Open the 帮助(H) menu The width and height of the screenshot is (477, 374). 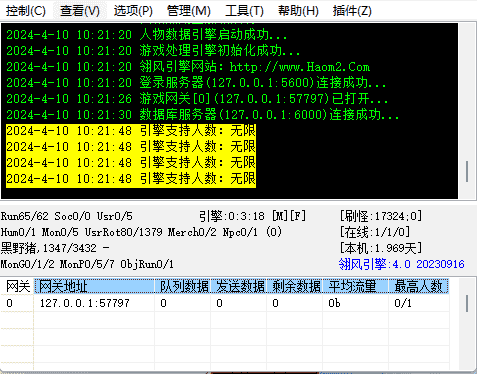(x=298, y=11)
